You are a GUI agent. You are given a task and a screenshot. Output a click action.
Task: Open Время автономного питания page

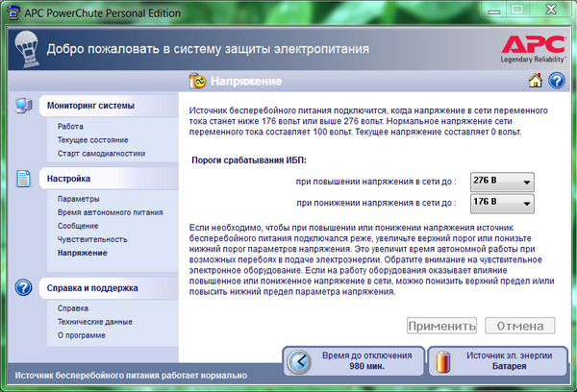click(x=110, y=212)
